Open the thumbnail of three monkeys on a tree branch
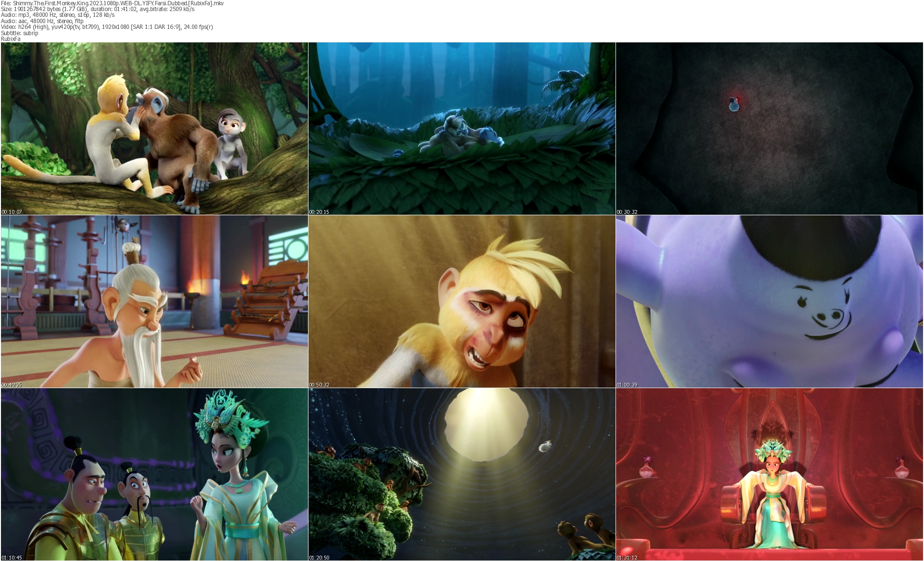Viewport: 924px width, 561px height. pyautogui.click(x=154, y=129)
